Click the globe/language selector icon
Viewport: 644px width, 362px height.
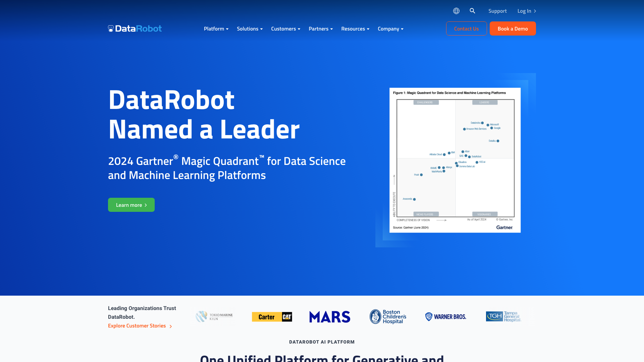tap(457, 11)
